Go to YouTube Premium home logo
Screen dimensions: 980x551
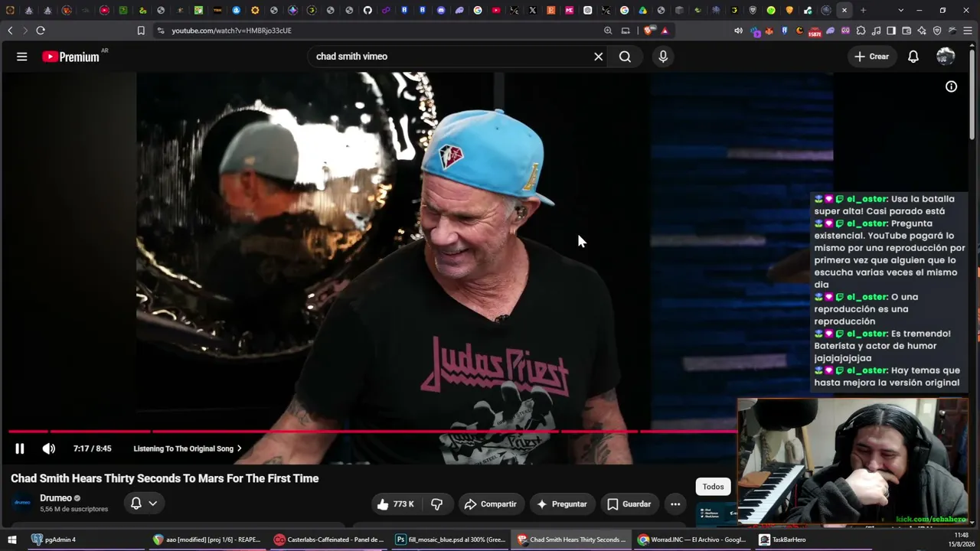pos(70,57)
